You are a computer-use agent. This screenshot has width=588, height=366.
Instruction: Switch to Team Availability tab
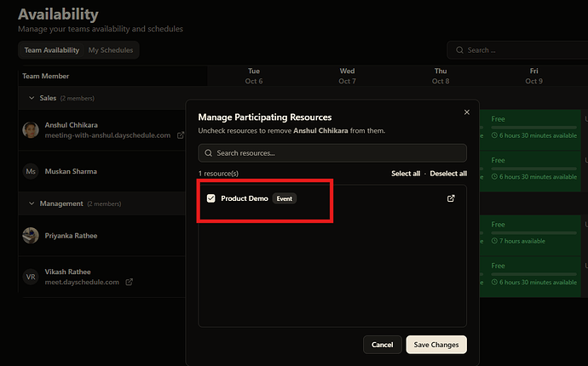click(x=52, y=50)
